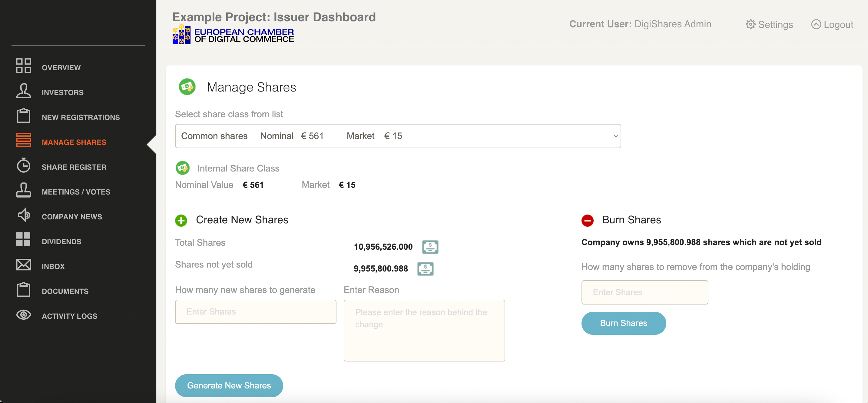Click the Dividends tiles icon
Screen dimensions: 868x403
point(23,239)
